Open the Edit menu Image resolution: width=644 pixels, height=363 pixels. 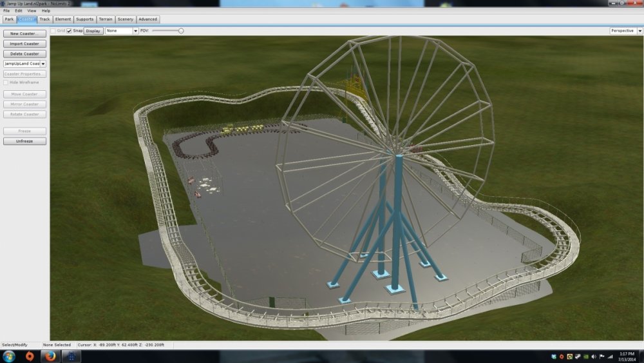pos(19,11)
